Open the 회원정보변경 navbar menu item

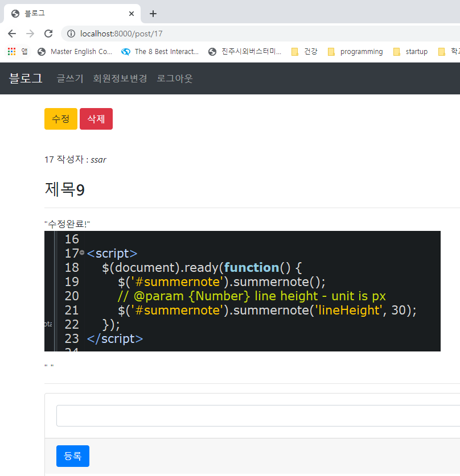click(120, 78)
